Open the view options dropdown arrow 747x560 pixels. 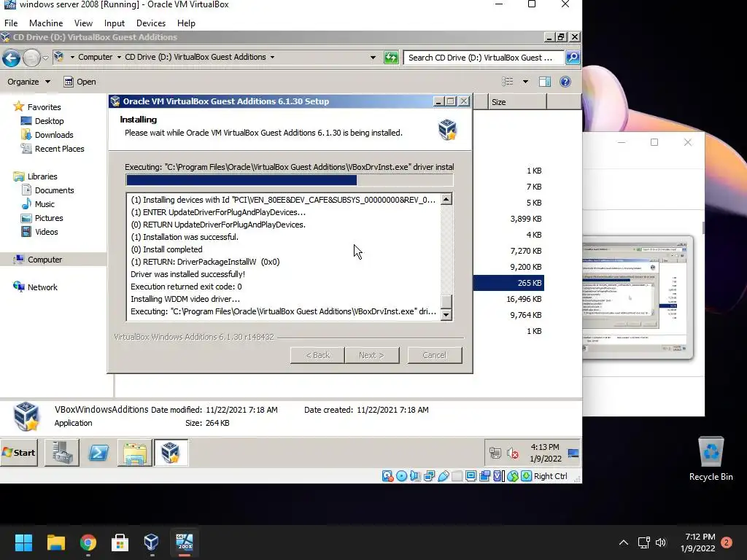(525, 82)
